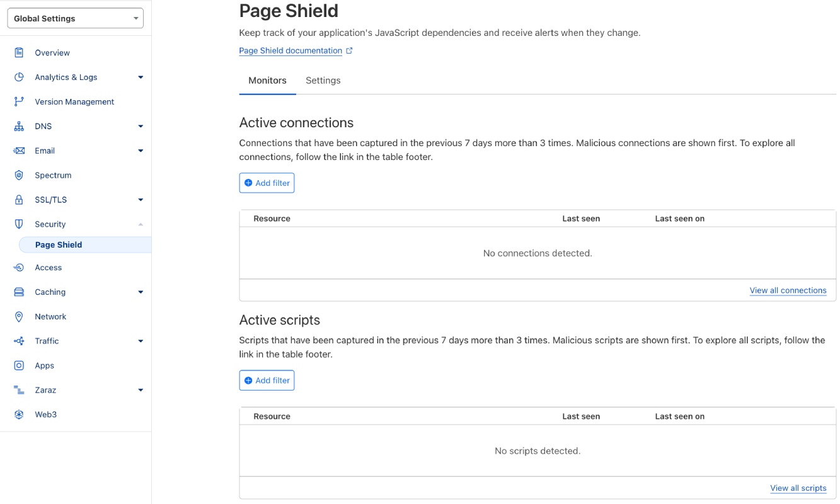This screenshot has height=504, width=840.
Task: Follow the View all connections link
Action: coord(788,290)
